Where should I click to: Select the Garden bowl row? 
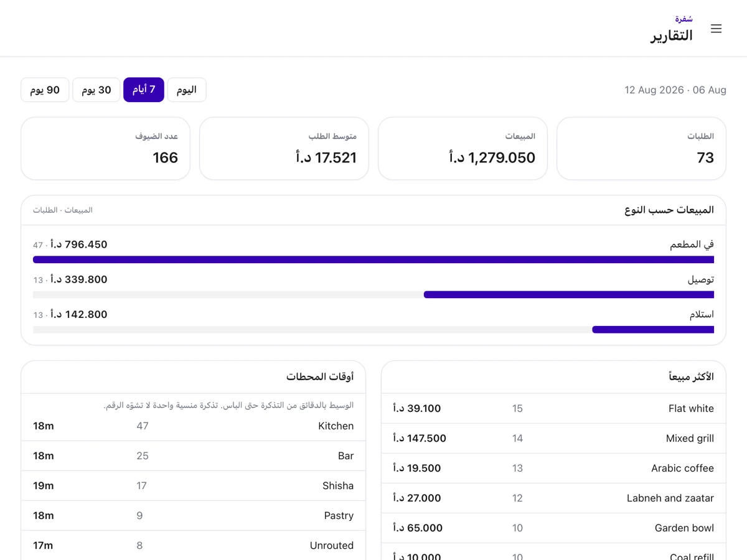pos(553,528)
